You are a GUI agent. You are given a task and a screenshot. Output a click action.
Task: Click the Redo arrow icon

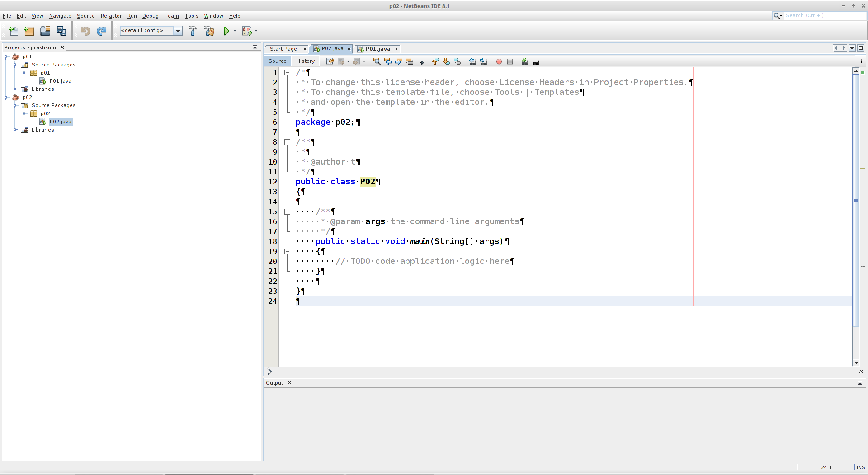click(x=102, y=31)
